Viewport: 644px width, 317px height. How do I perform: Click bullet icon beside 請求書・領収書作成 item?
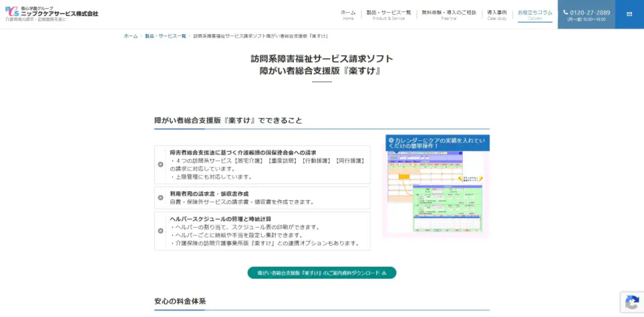[x=160, y=197]
